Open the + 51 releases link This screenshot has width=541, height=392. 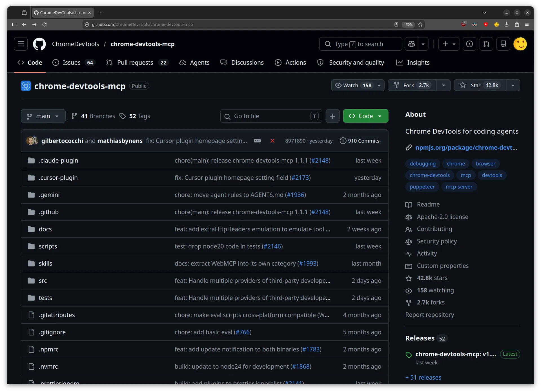(423, 377)
